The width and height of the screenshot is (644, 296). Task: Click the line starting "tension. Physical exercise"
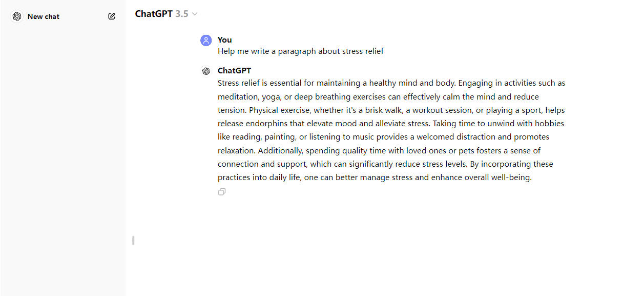click(391, 110)
